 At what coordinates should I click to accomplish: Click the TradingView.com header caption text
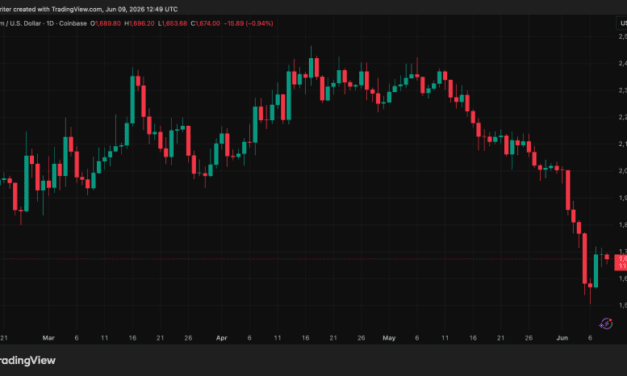coord(89,9)
